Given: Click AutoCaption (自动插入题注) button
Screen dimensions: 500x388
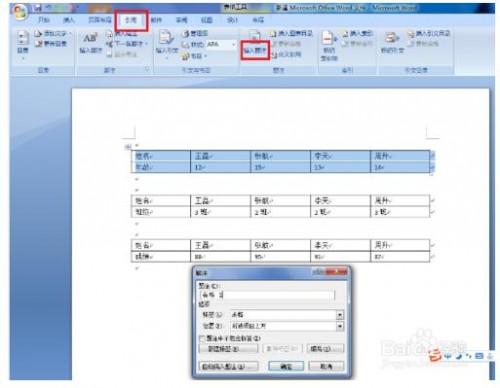Looking at the screenshot, I should [228, 366].
